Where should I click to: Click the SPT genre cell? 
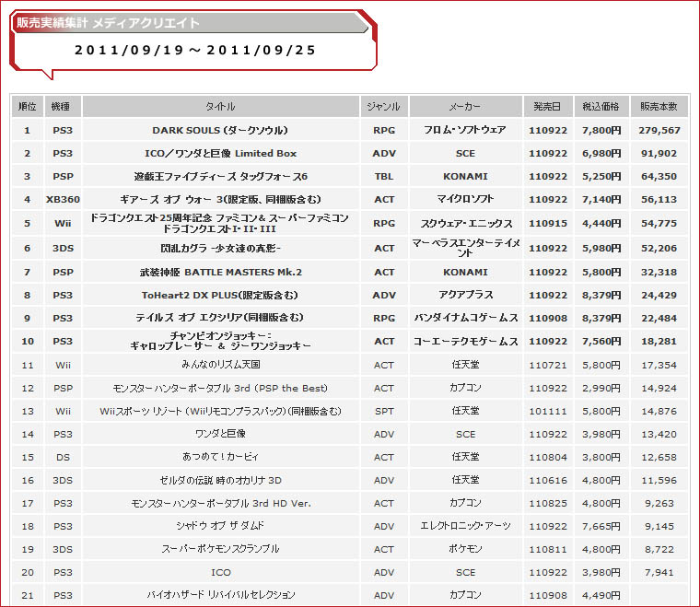[384, 411]
